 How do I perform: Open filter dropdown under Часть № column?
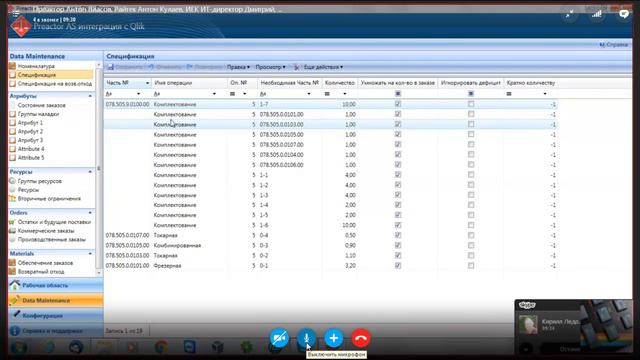[x=138, y=94]
